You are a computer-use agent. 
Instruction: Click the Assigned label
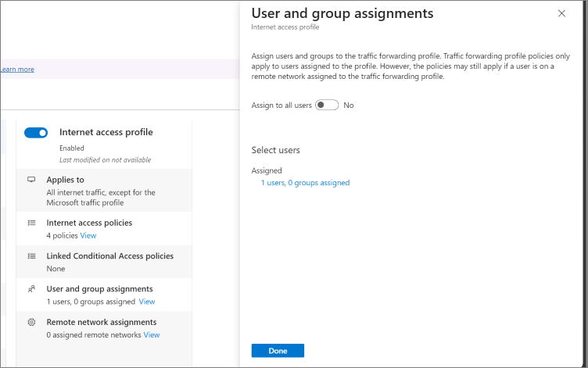tap(267, 170)
